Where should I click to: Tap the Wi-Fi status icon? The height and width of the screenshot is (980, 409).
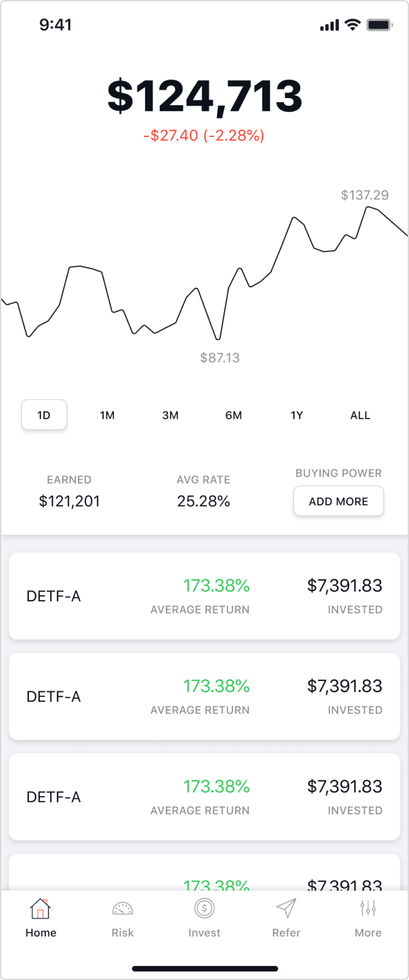352,25
